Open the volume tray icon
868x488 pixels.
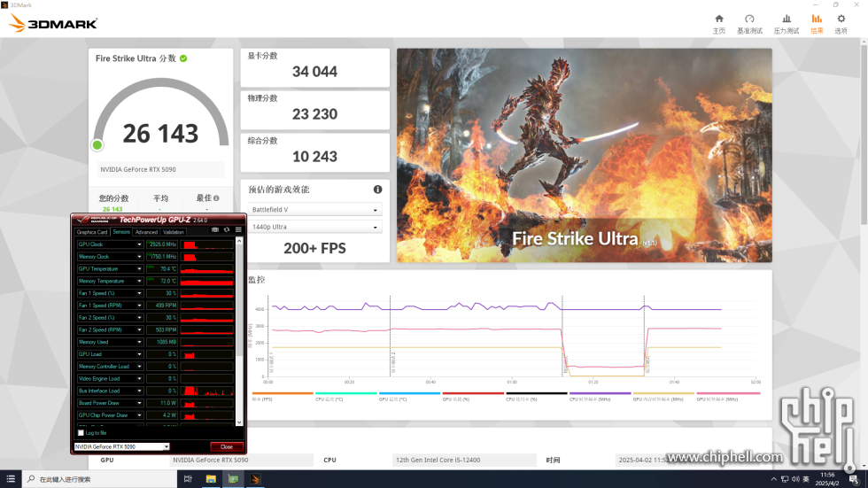click(x=795, y=479)
